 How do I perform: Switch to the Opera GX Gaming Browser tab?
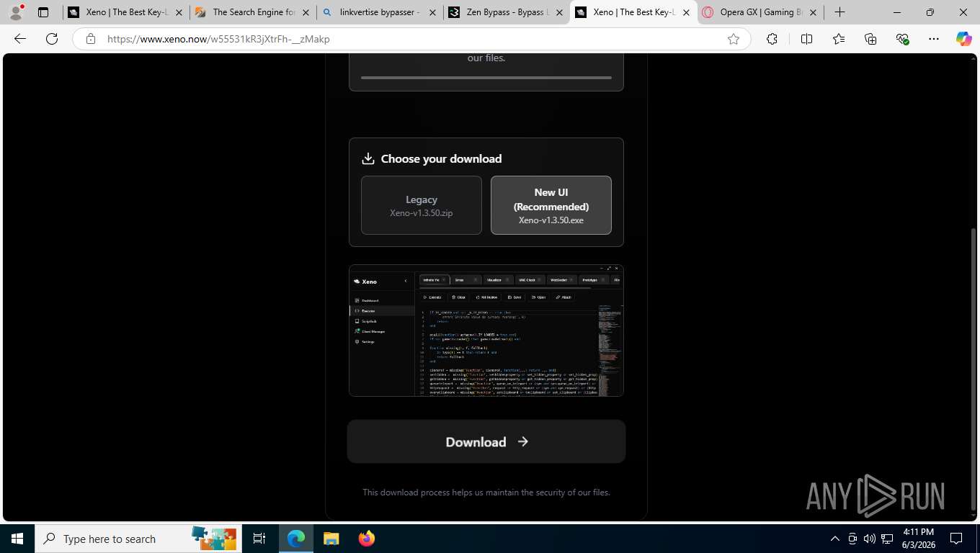[761, 12]
